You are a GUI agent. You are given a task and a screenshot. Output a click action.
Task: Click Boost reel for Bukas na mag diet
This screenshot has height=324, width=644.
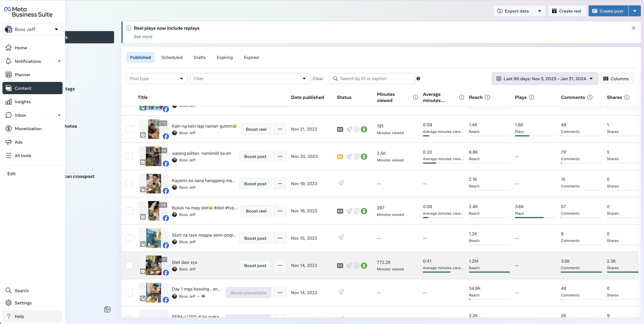click(256, 211)
